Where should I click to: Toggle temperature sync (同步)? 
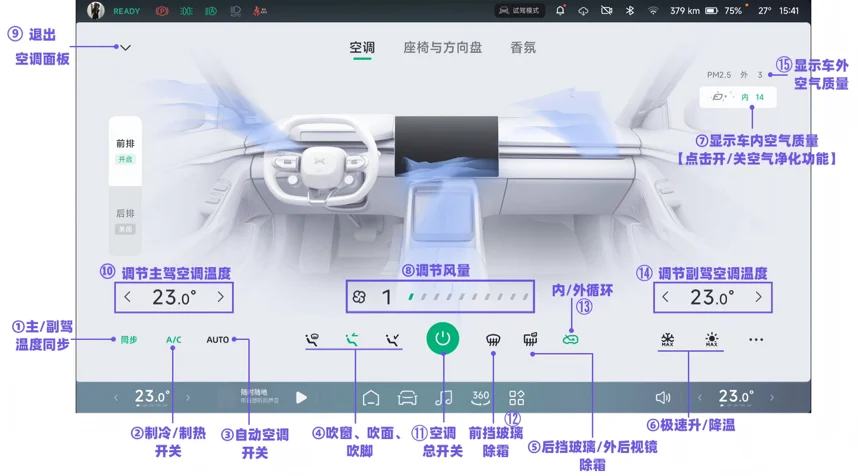(x=129, y=340)
